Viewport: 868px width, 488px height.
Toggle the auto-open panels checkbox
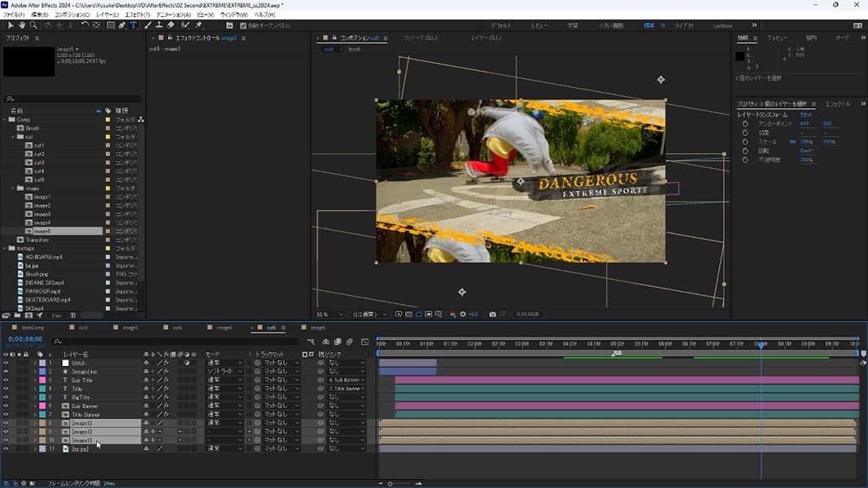coord(243,25)
